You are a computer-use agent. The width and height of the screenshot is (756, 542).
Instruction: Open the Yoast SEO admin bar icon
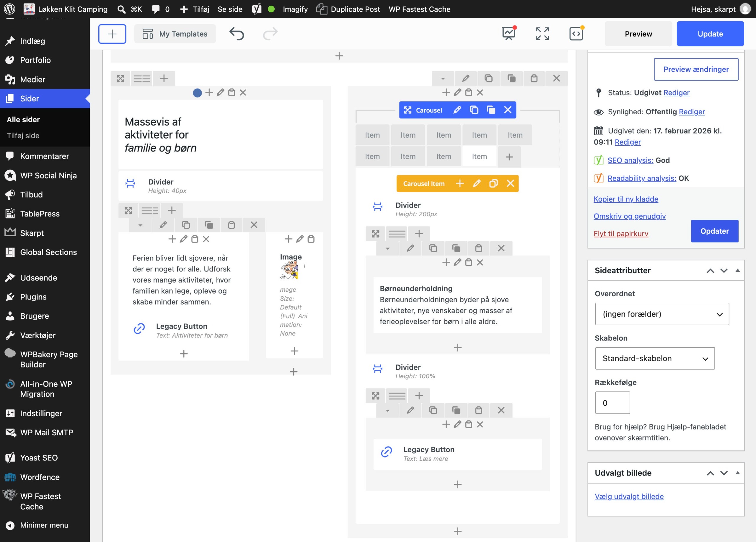click(x=256, y=9)
